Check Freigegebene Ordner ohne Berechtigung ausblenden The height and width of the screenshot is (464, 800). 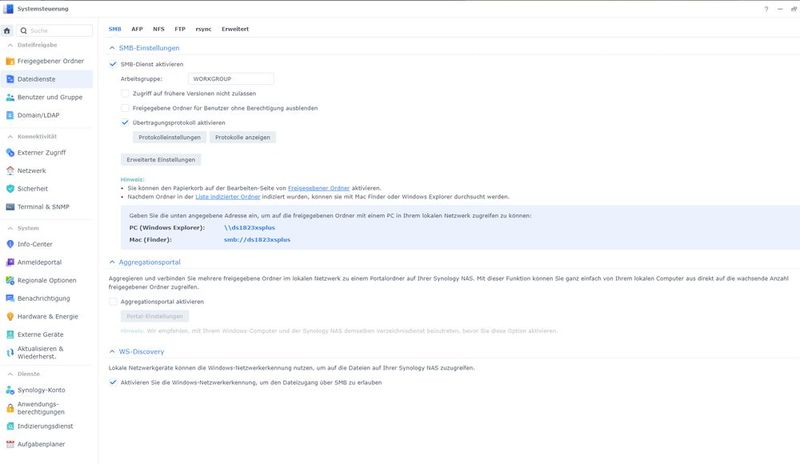tap(125, 108)
